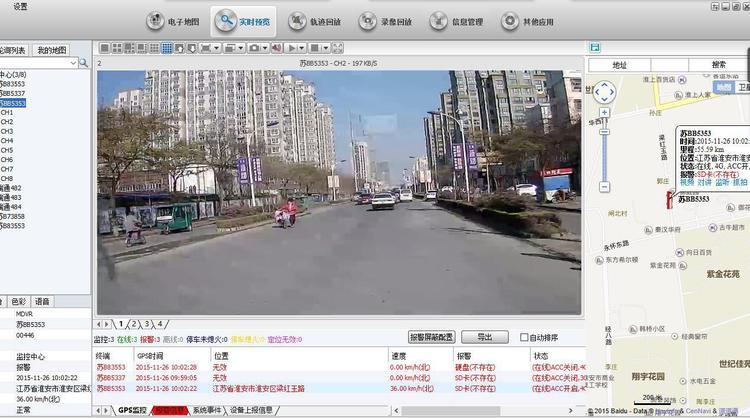This screenshot has width=750, height=418.
Task: Click the mute speaker icon in video toolbar
Action: tap(275, 47)
